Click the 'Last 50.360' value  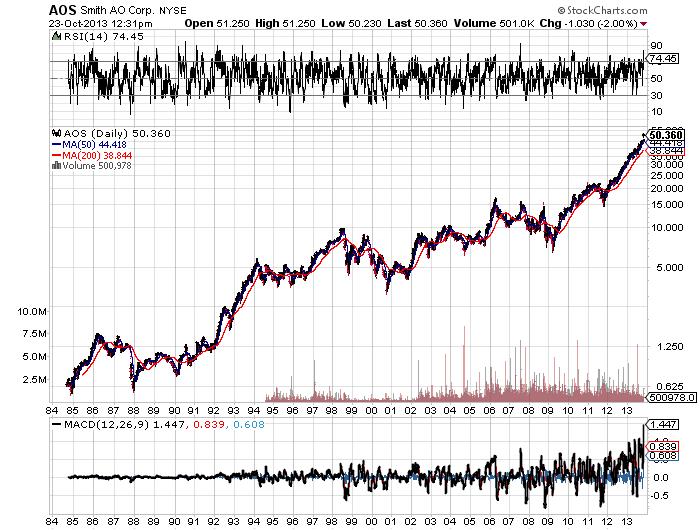pos(417,24)
